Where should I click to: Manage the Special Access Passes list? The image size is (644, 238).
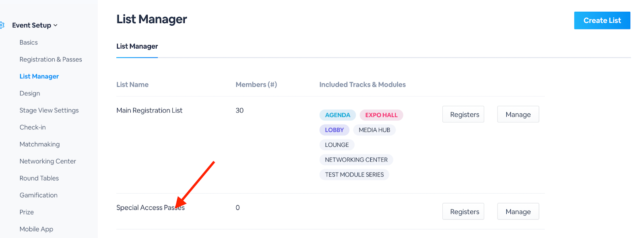tap(518, 212)
